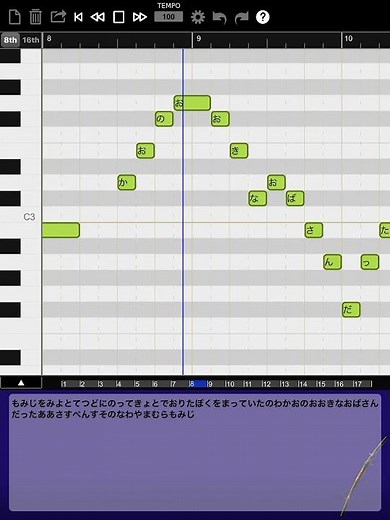390x520 pixels.
Task: Jump to measure 5 in the navigator
Action: (137, 384)
